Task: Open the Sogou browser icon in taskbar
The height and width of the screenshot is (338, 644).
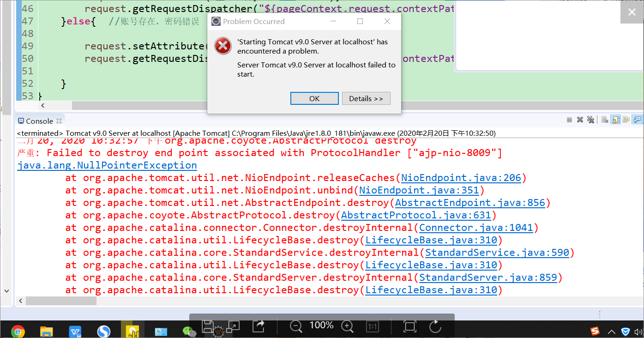Action: [104, 331]
